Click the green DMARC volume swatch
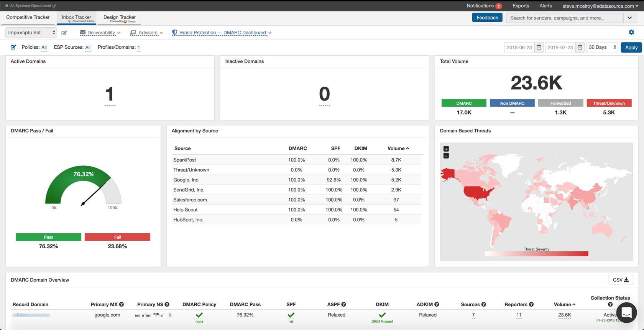644x330 pixels. (464, 103)
